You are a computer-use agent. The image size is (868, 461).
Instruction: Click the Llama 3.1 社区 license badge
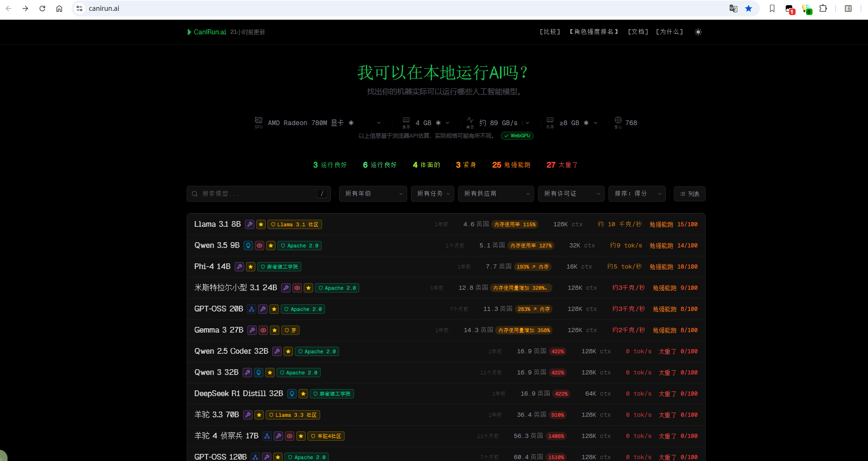click(295, 224)
